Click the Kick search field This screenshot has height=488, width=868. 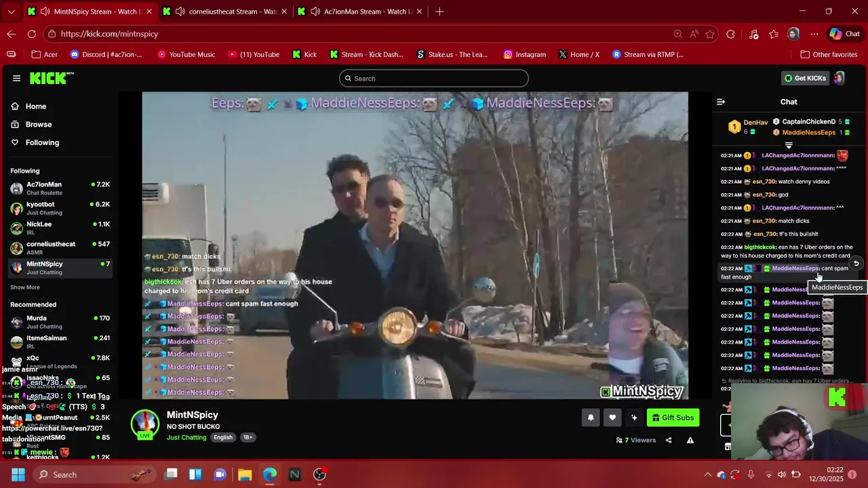point(434,78)
